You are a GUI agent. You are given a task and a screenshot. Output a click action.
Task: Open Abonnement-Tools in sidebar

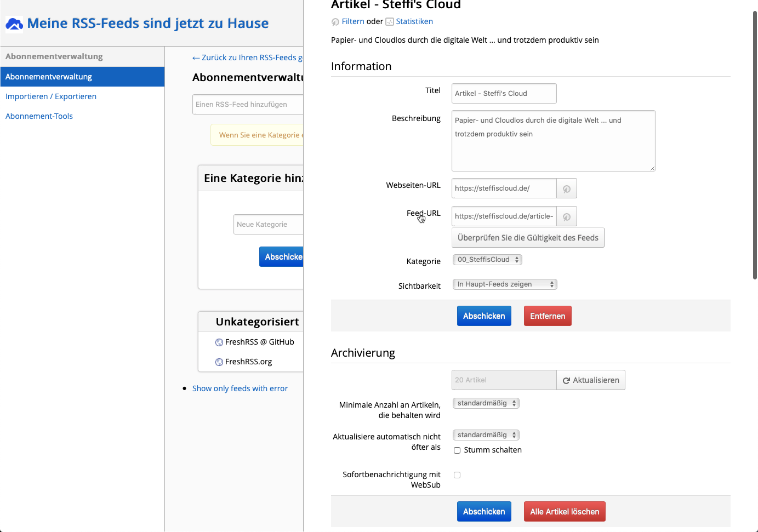tap(39, 116)
